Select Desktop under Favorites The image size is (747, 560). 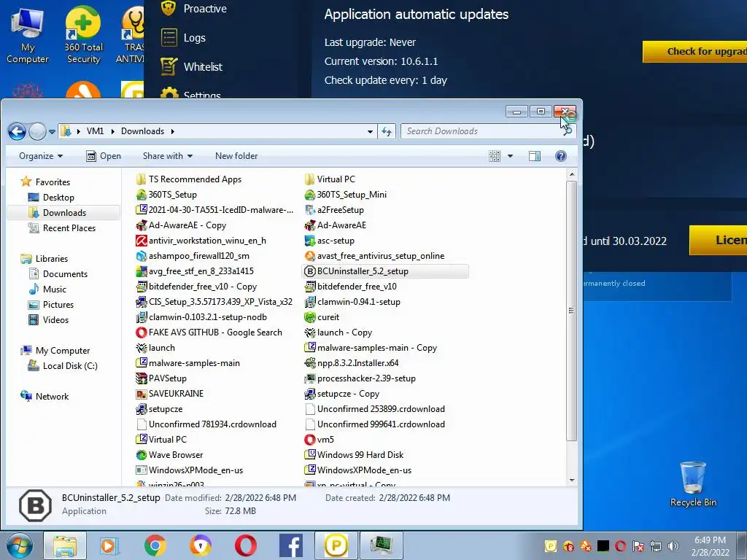58,197
